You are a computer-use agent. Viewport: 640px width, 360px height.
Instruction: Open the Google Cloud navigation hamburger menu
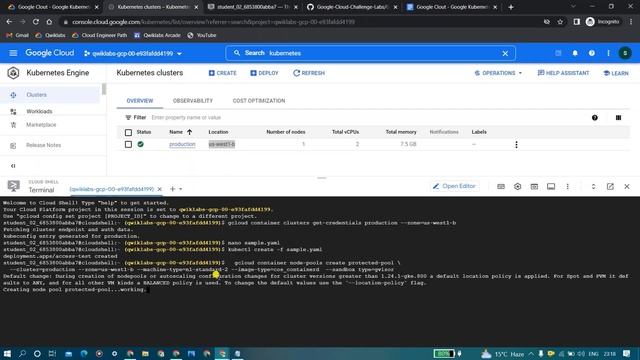tap(13, 53)
